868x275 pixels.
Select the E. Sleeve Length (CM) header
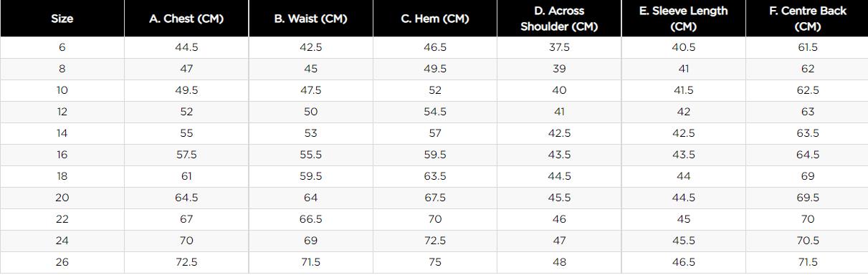[x=683, y=19]
